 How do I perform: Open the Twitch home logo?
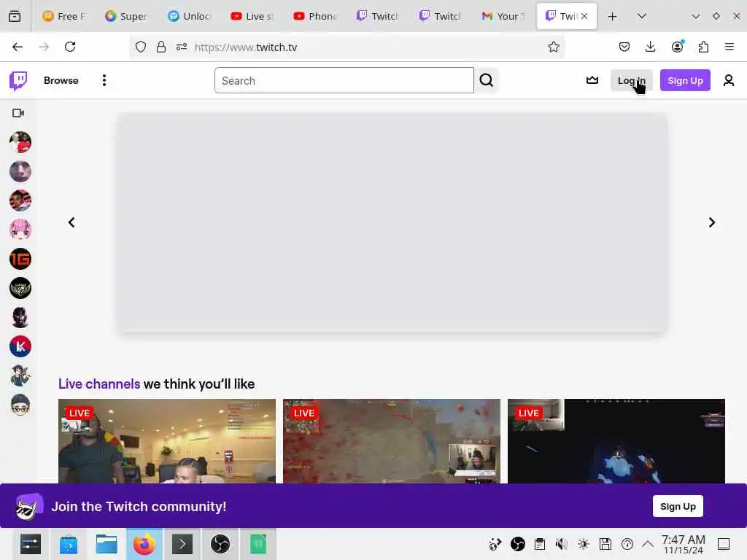18,80
